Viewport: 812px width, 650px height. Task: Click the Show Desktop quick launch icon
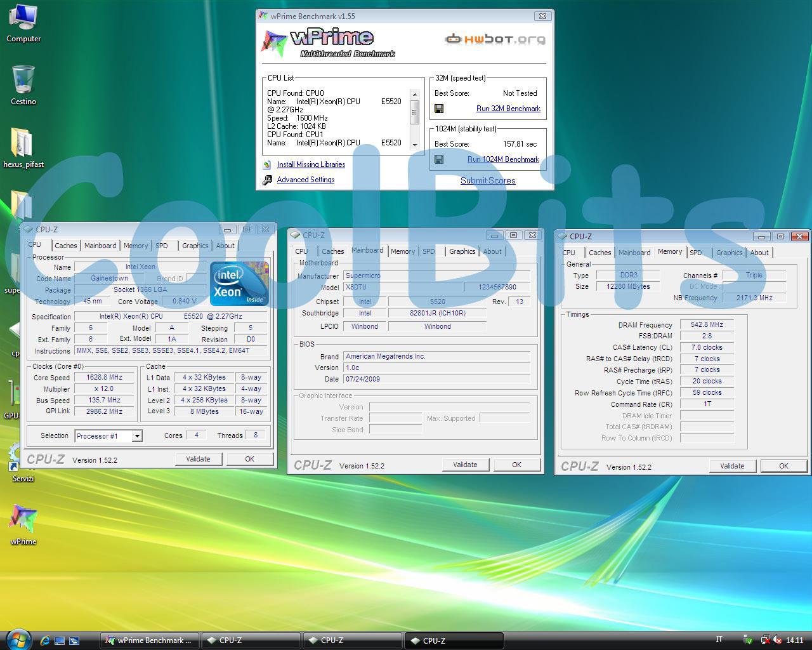(x=60, y=640)
